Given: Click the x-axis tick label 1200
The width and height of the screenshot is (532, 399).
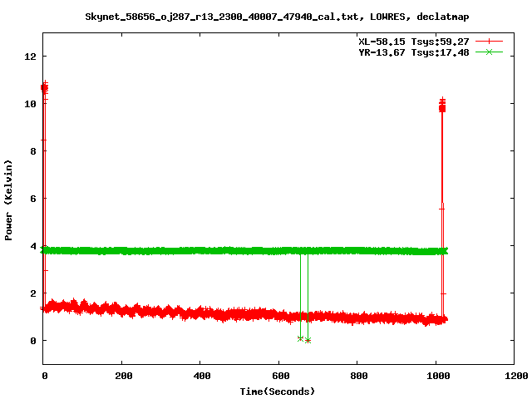Looking at the screenshot, I should click(x=515, y=376).
